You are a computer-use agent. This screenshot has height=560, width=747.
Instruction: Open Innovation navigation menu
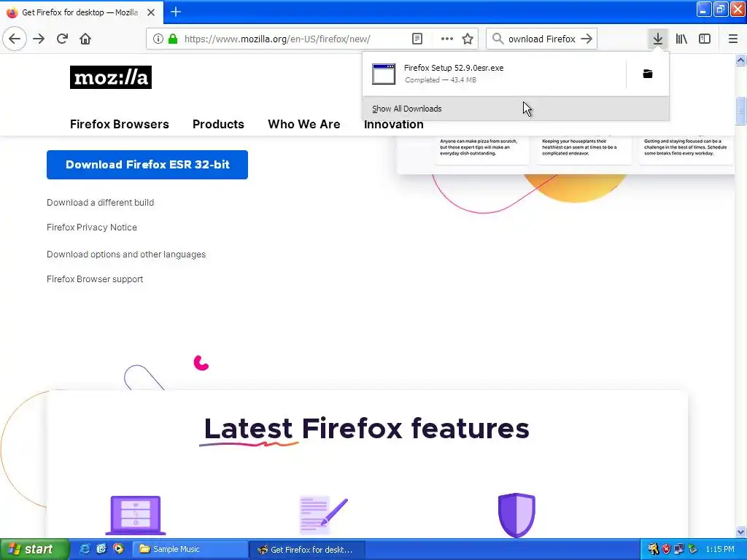pos(393,125)
